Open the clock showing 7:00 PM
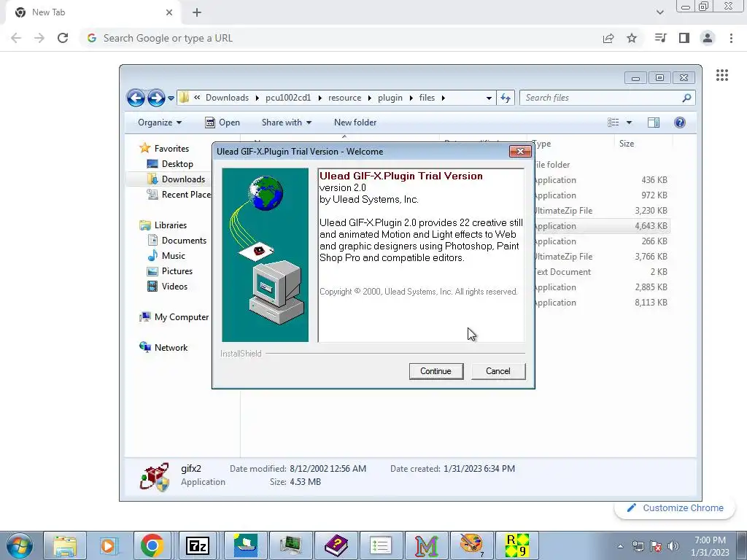The height and width of the screenshot is (560, 747). click(710, 546)
